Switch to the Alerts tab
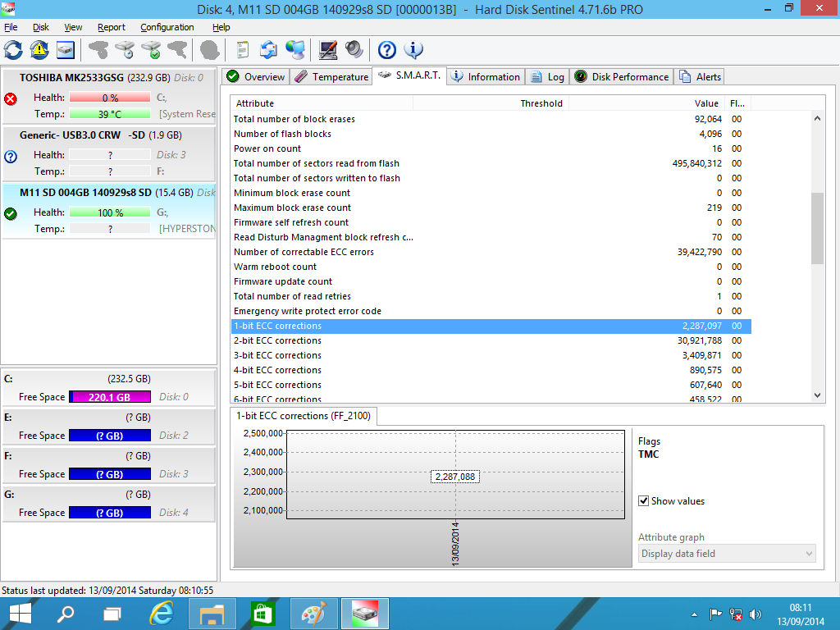Image resolution: width=840 pixels, height=630 pixels. tap(700, 76)
